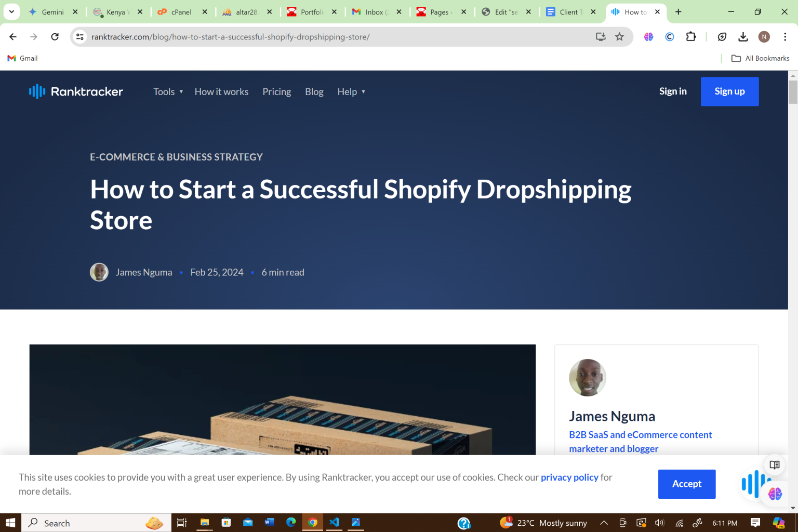Viewport: 798px width, 532px height.
Task: Click the floating brain extension bubble
Action: [x=775, y=494]
